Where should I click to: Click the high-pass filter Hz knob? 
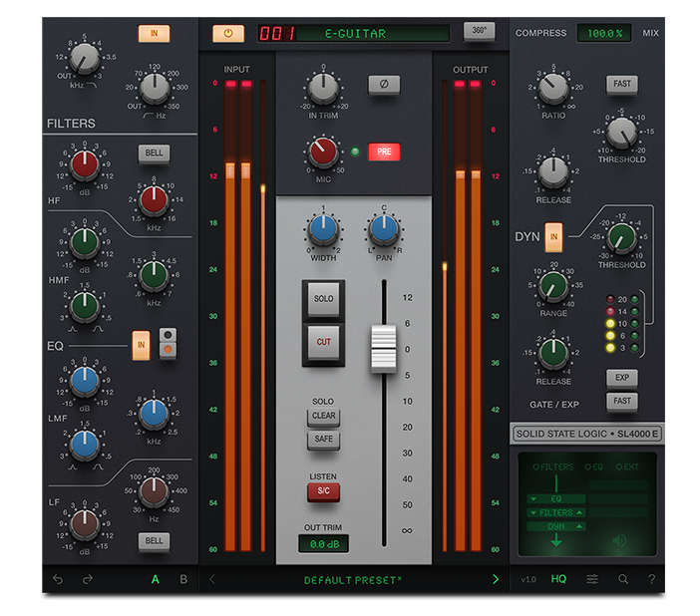(154, 89)
